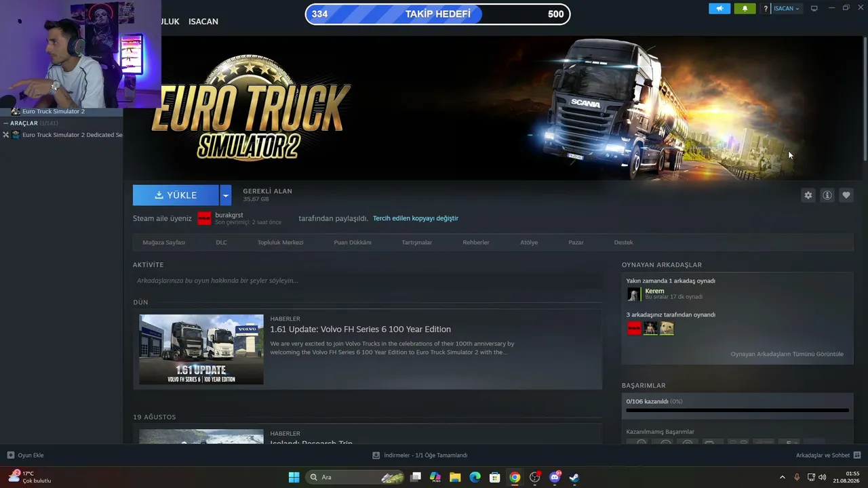Click the Steam taskbar icon

point(574,477)
